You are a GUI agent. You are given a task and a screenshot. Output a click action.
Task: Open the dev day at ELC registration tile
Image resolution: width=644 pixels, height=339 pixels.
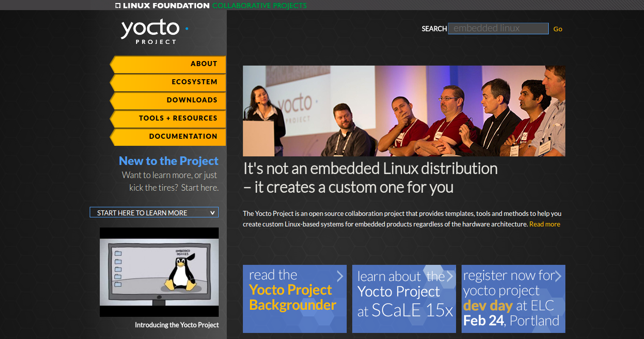click(513, 299)
